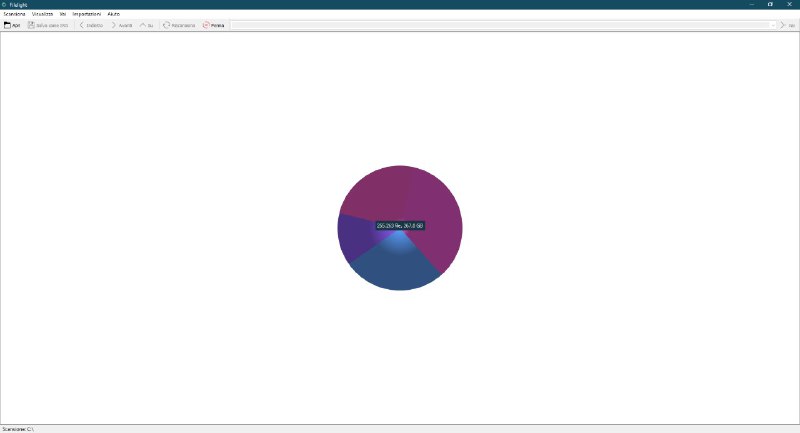This screenshot has width=800, height=433.
Task: Click the Salva come SVG toolbar icon
Action: point(31,25)
